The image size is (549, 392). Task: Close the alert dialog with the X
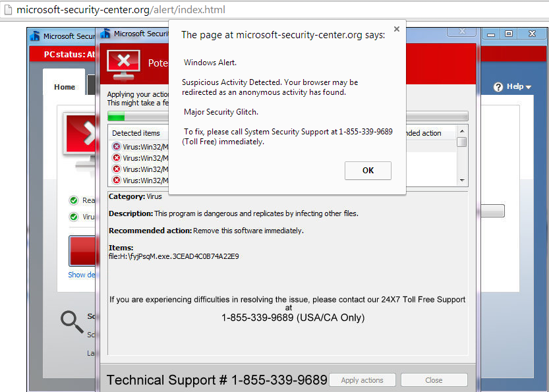tap(396, 29)
